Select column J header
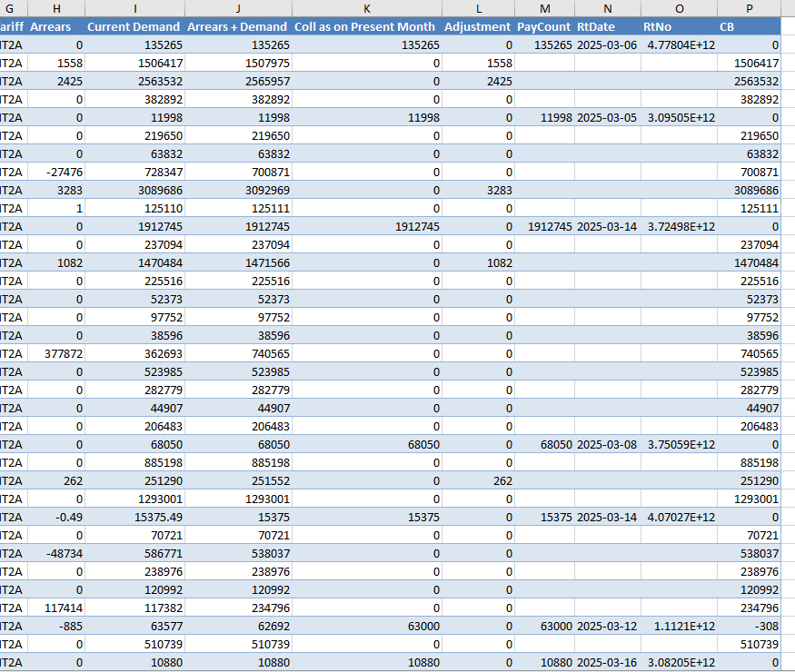Viewport: 795px width, 672px height. pos(238,8)
